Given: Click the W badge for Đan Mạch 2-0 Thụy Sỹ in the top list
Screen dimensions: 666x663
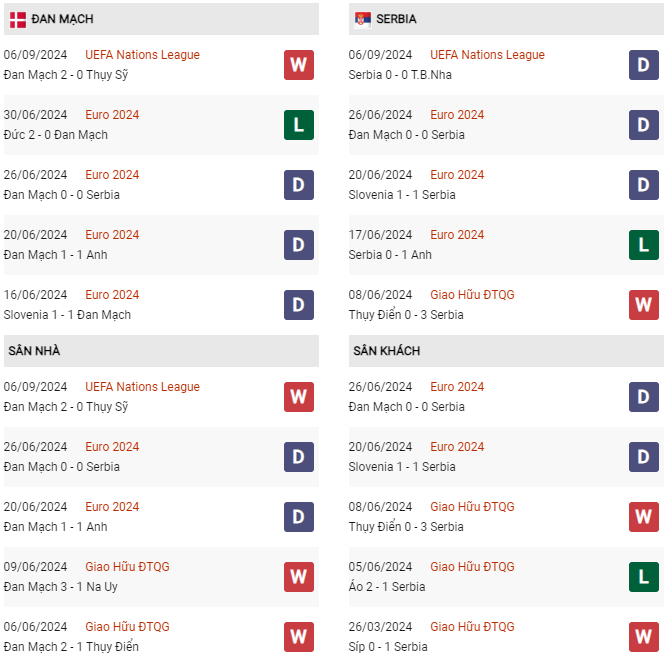Looking at the screenshot, I should (299, 65).
